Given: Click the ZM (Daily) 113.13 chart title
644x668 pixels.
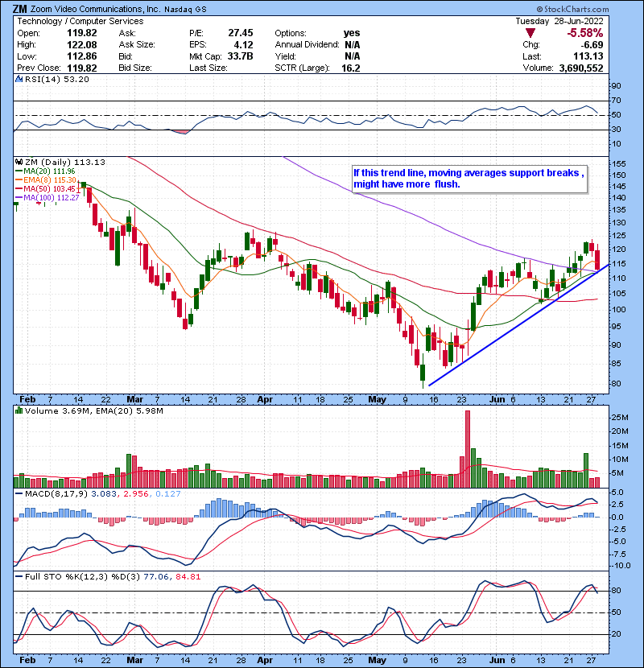Looking at the screenshot, I should point(64,162).
